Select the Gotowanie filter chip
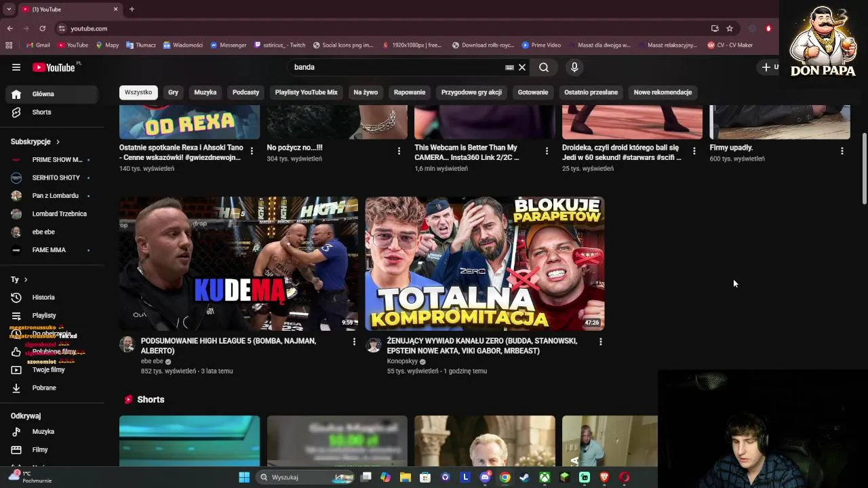The image size is (868, 488). 533,92
